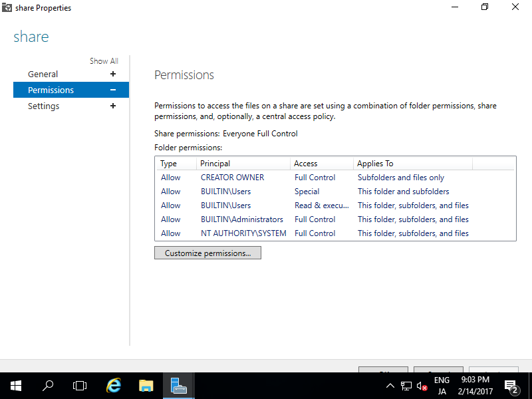
Task: Open Task View on the taskbar
Action: [80, 386]
